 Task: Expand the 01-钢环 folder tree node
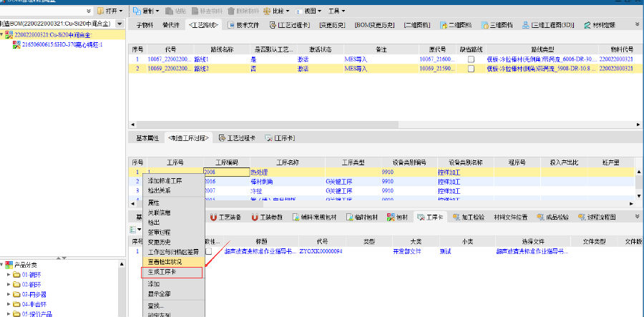coord(8,275)
